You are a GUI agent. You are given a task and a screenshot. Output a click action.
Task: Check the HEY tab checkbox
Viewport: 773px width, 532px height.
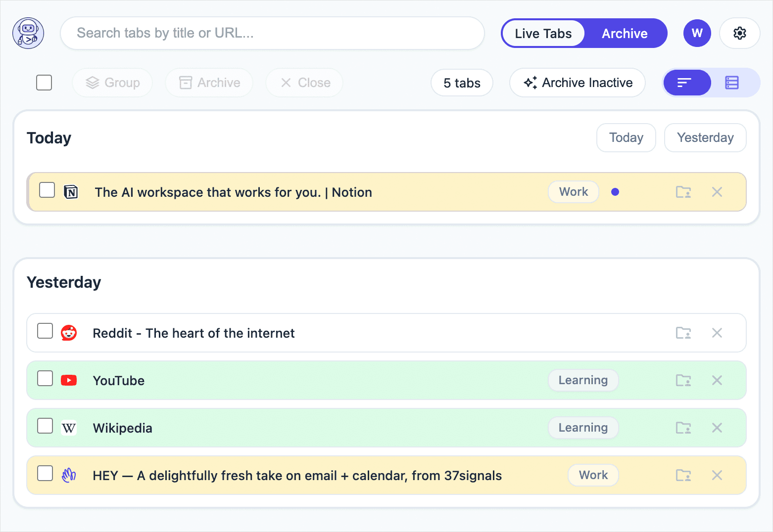coord(45,473)
